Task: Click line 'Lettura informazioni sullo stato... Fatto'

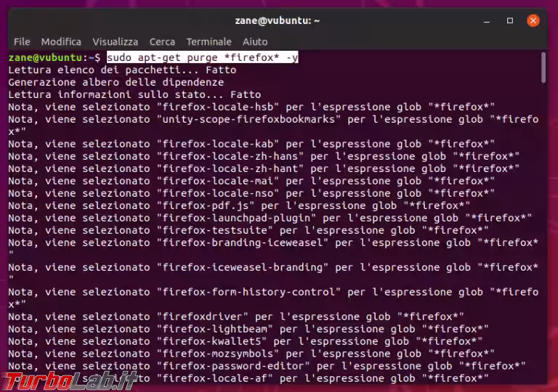Action: (x=135, y=94)
